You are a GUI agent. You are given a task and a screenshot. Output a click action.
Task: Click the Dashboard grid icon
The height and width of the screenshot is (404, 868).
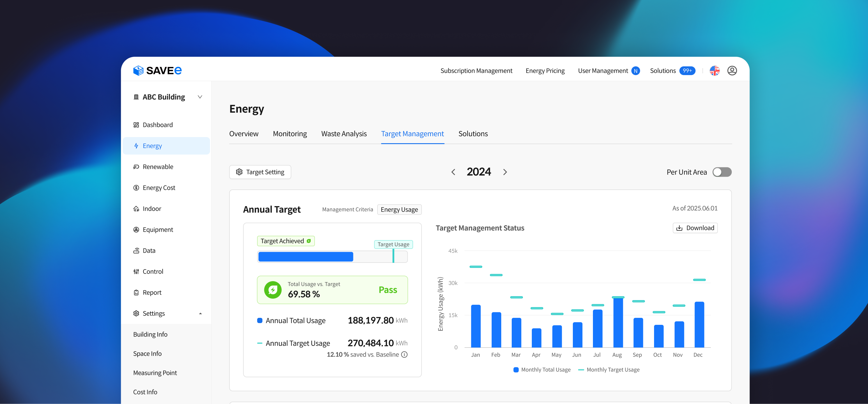click(x=136, y=125)
